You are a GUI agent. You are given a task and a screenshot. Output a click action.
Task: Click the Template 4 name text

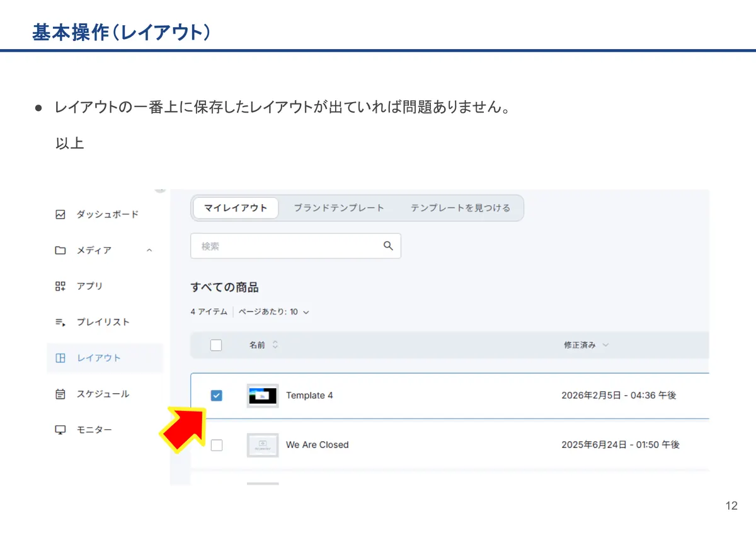coord(309,396)
